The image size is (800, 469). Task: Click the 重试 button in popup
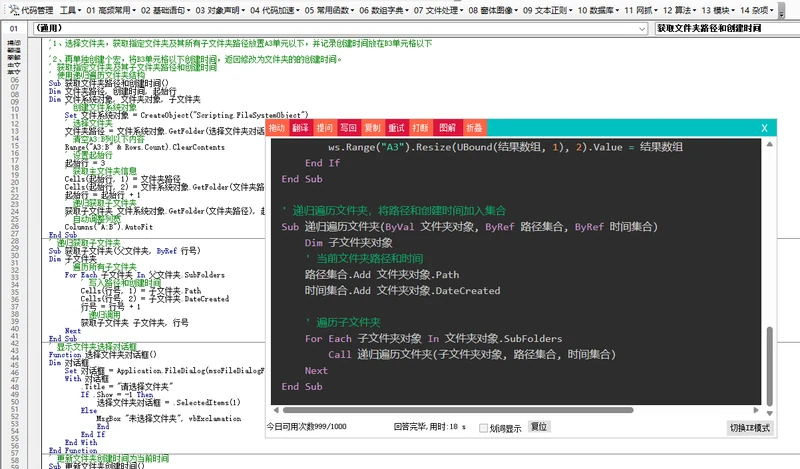(396, 128)
